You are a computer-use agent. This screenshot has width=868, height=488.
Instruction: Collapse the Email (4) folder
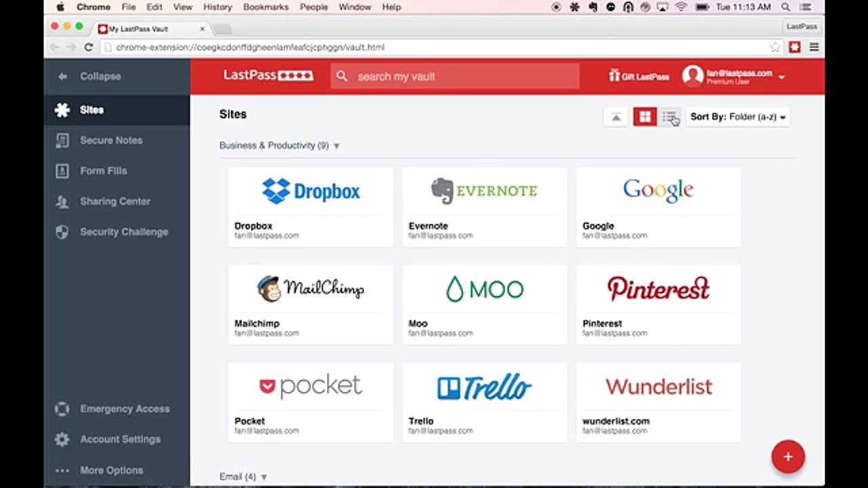243,477
